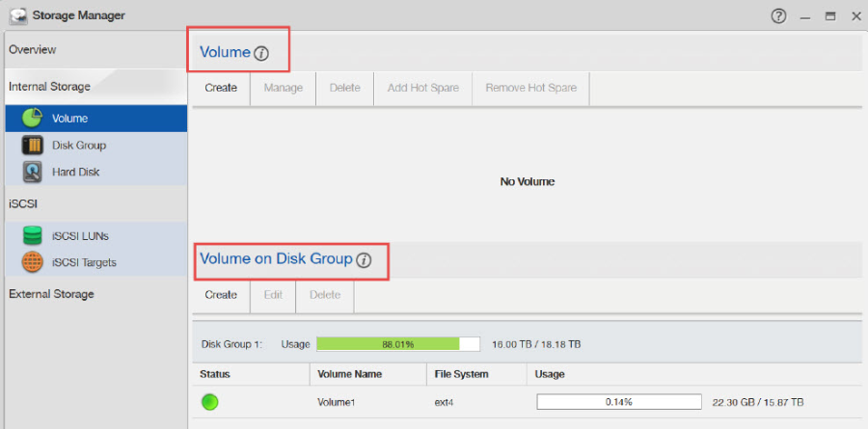Open help with the question mark icon

coord(778,15)
